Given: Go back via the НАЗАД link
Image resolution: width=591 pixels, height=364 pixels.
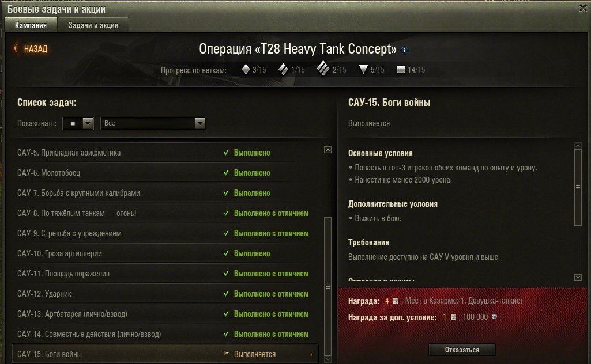Looking at the screenshot, I should click(36, 48).
